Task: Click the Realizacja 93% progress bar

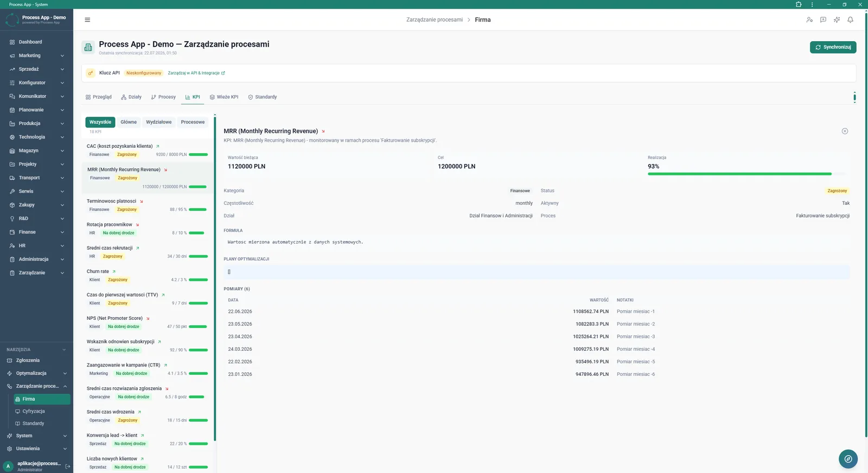Action: [746, 174]
